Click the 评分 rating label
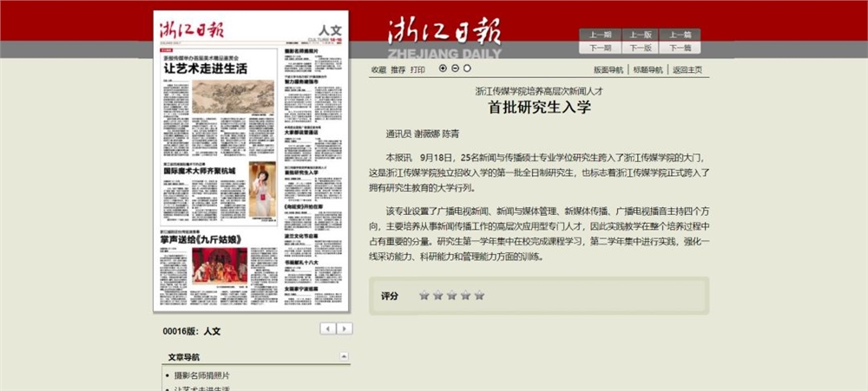 click(x=389, y=296)
